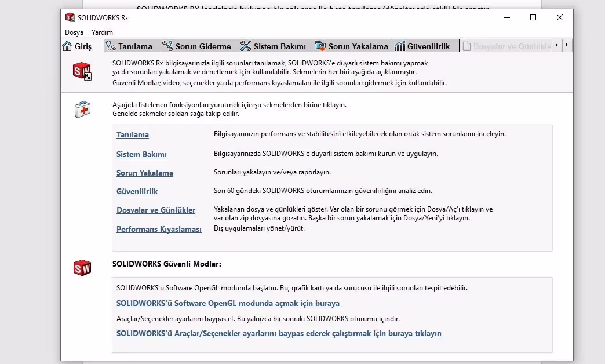This screenshot has height=364, width=605.
Task: Click the chart icon on Güvenilirlik tab
Action: [400, 46]
